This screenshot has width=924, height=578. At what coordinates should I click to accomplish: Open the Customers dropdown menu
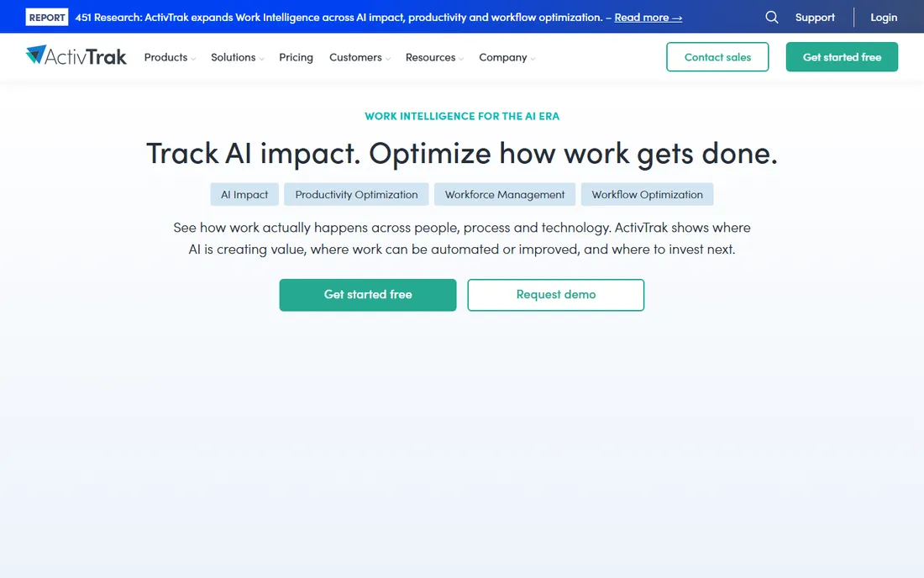coord(360,57)
